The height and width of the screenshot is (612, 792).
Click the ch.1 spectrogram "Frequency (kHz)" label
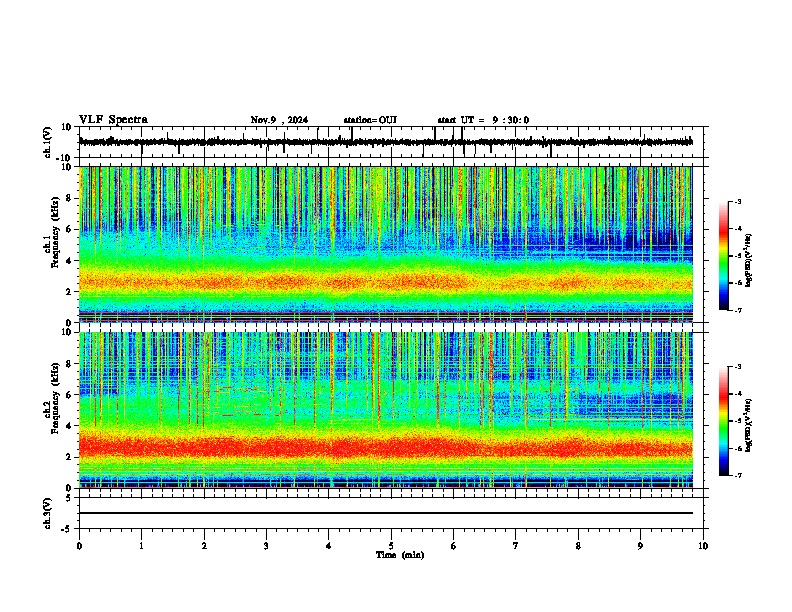click(x=55, y=232)
